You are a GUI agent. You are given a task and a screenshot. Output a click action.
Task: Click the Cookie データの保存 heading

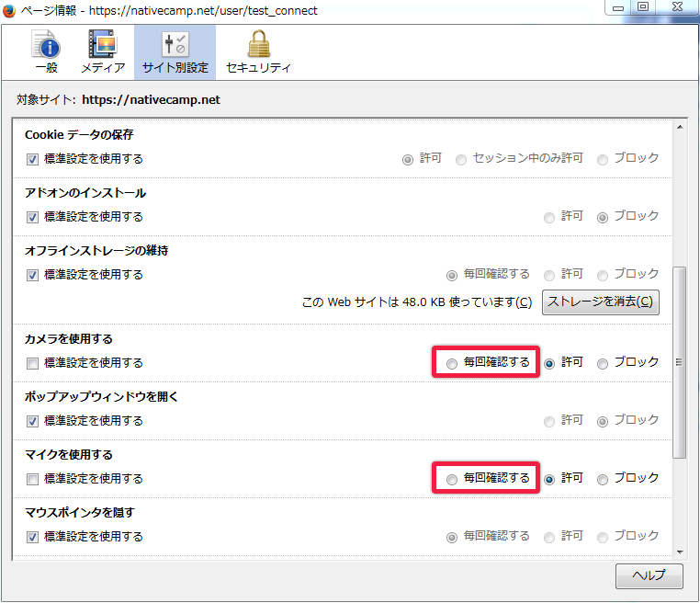(79, 134)
